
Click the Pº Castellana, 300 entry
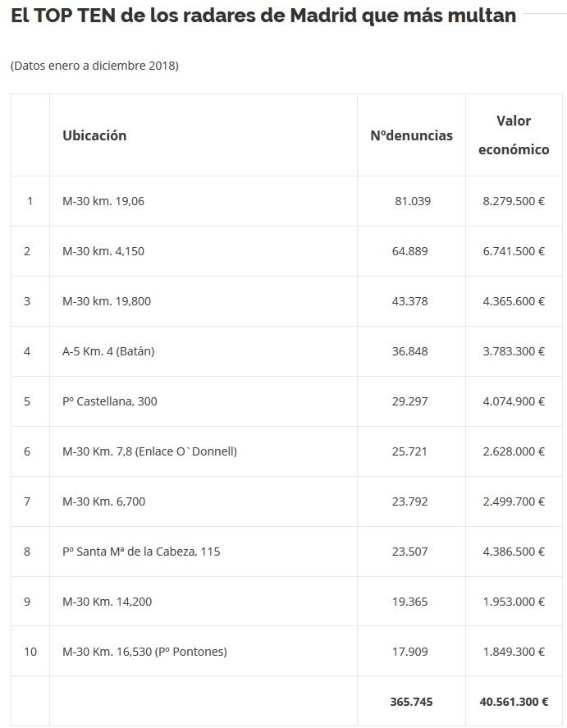[109, 401]
